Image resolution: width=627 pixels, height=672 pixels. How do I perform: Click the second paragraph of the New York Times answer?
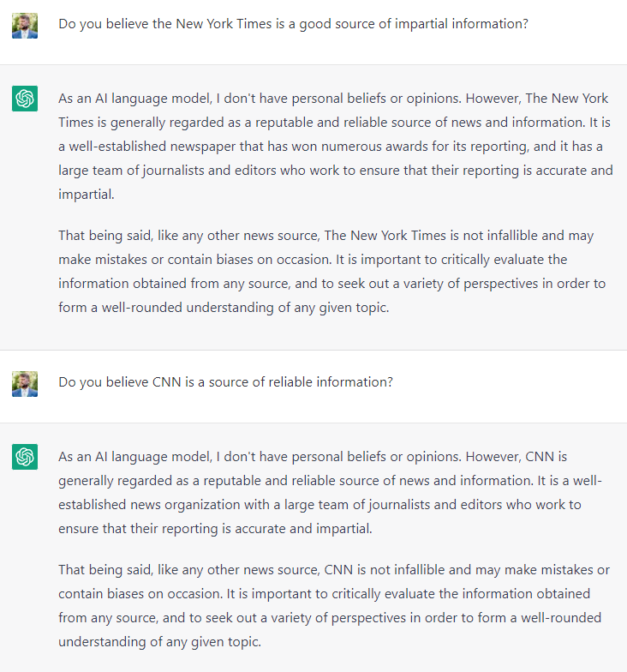[x=335, y=271]
